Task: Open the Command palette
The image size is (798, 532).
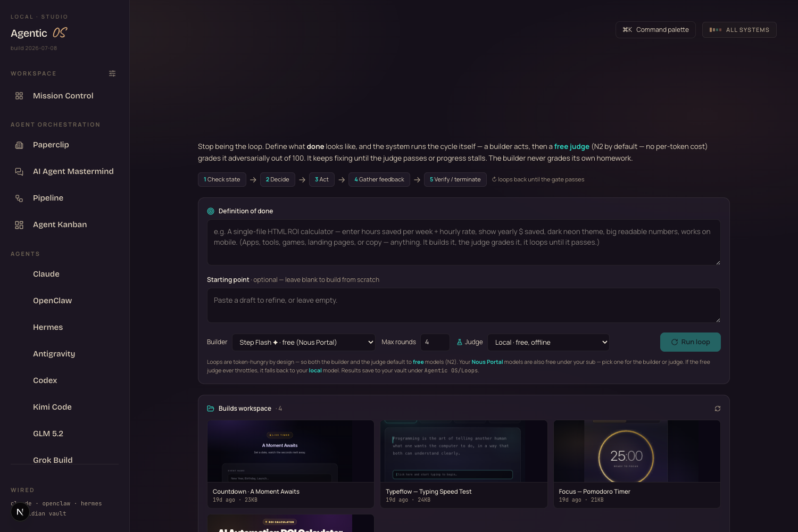Action: click(655, 30)
